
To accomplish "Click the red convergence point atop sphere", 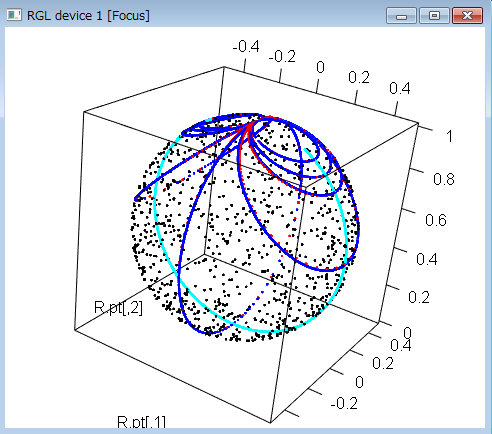I will [x=250, y=127].
